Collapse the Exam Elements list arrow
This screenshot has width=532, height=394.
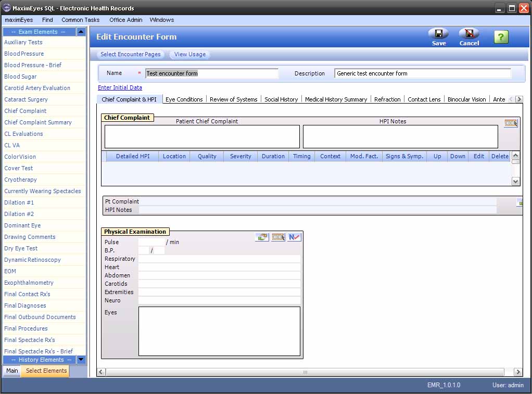(81, 32)
